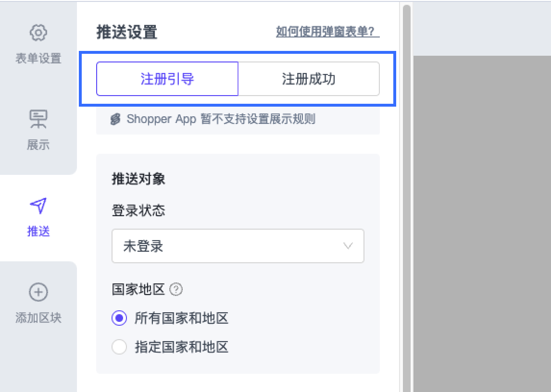Viewport: 551px width, 392px height.
Task: Click the 表单设置 sidebar text label
Action: pos(38,59)
